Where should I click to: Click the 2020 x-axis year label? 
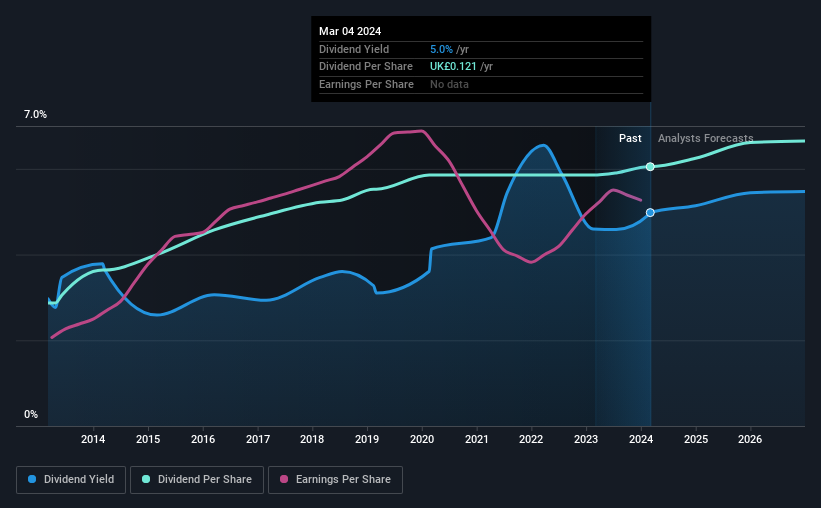click(x=421, y=439)
